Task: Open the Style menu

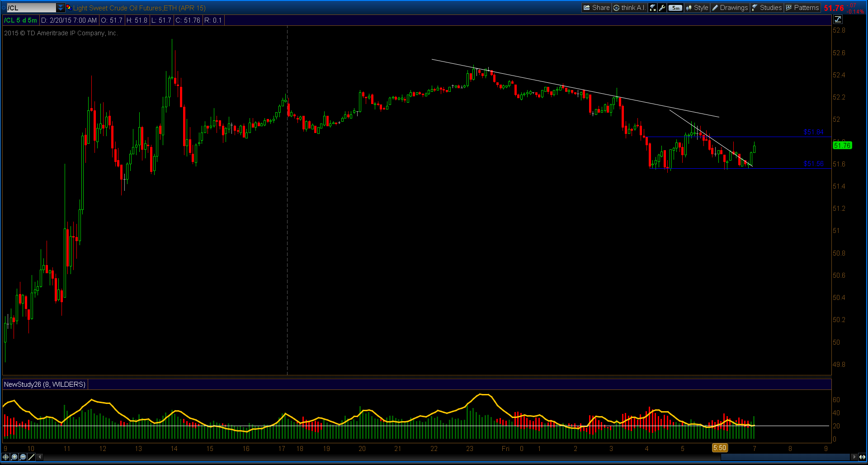Action: click(x=697, y=8)
